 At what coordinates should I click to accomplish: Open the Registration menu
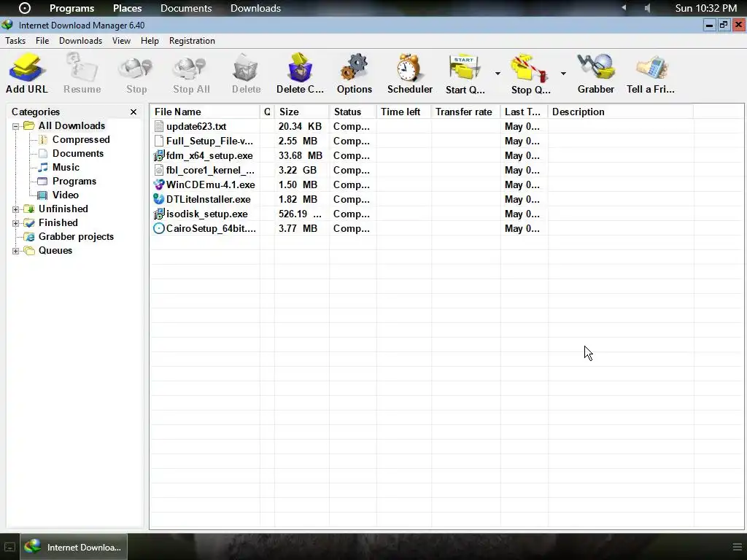point(192,41)
